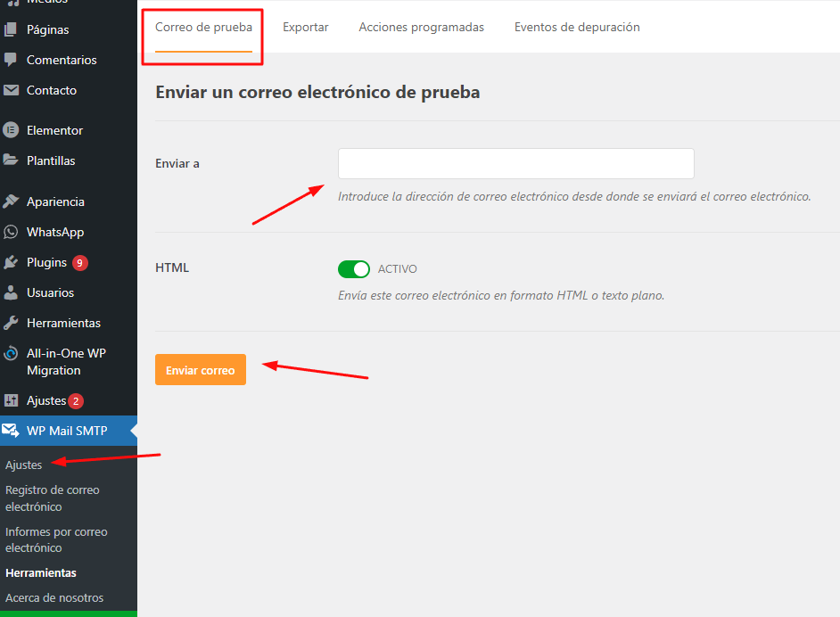Click the ACTIVO label beside HTML toggle

[397, 269]
